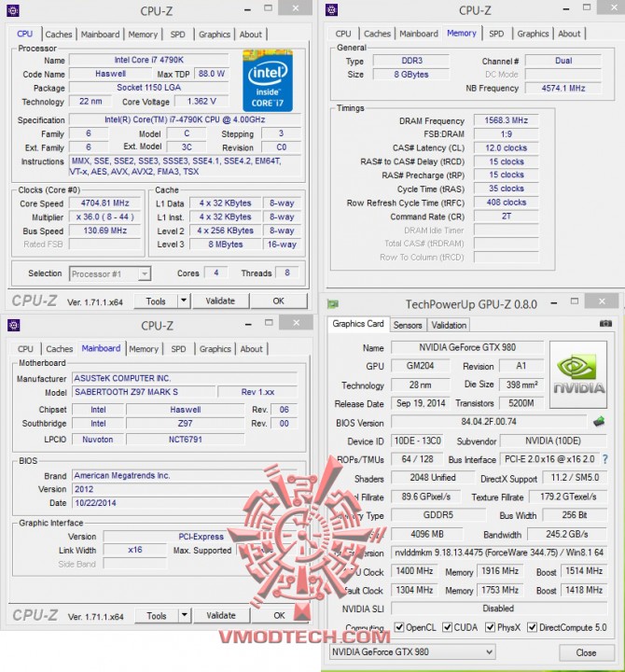Open About tab in Memory CPU-Z window
The image size is (625, 672).
(x=569, y=34)
